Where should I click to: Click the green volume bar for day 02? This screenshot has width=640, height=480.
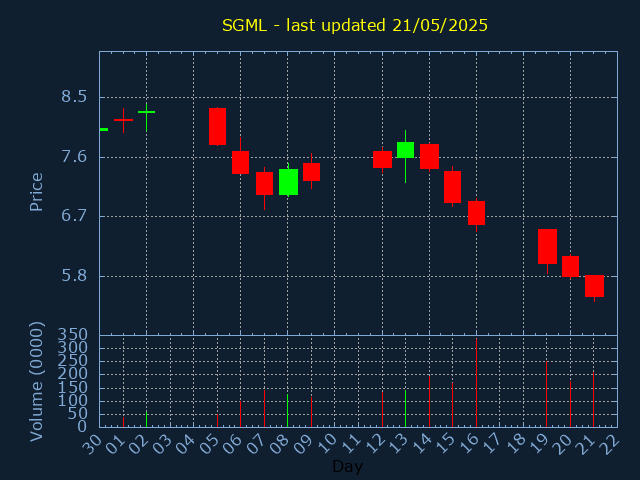[147, 419]
